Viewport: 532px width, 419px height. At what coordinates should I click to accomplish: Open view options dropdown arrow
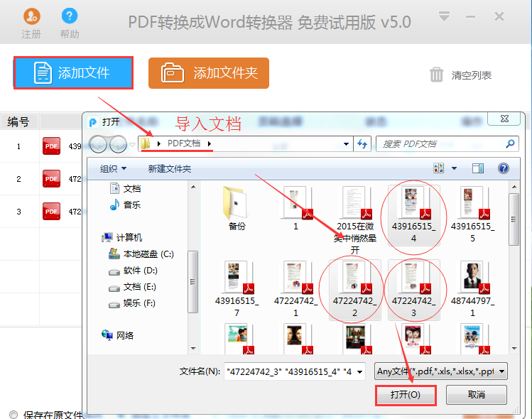pos(454,168)
